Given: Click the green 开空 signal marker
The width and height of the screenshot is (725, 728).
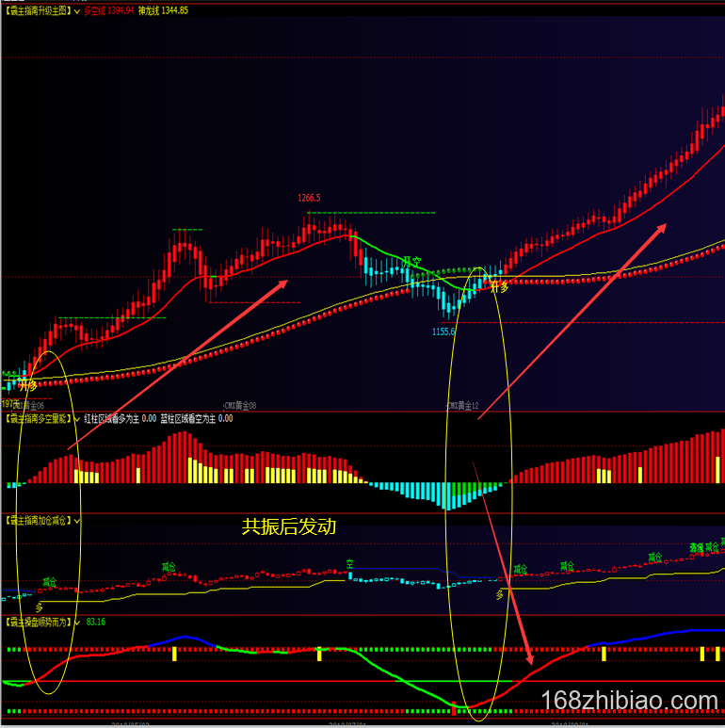Looking at the screenshot, I should [411, 261].
